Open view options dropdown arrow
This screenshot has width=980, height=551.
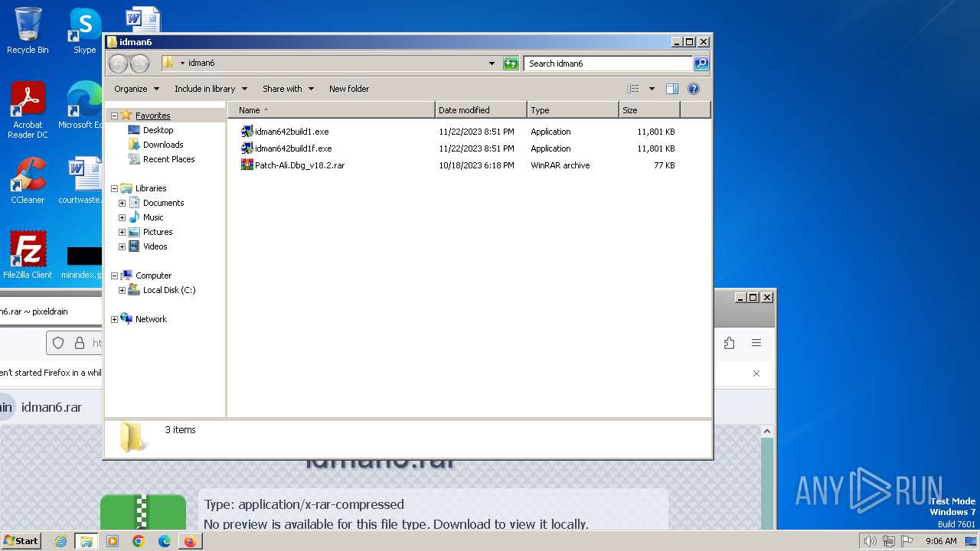652,89
